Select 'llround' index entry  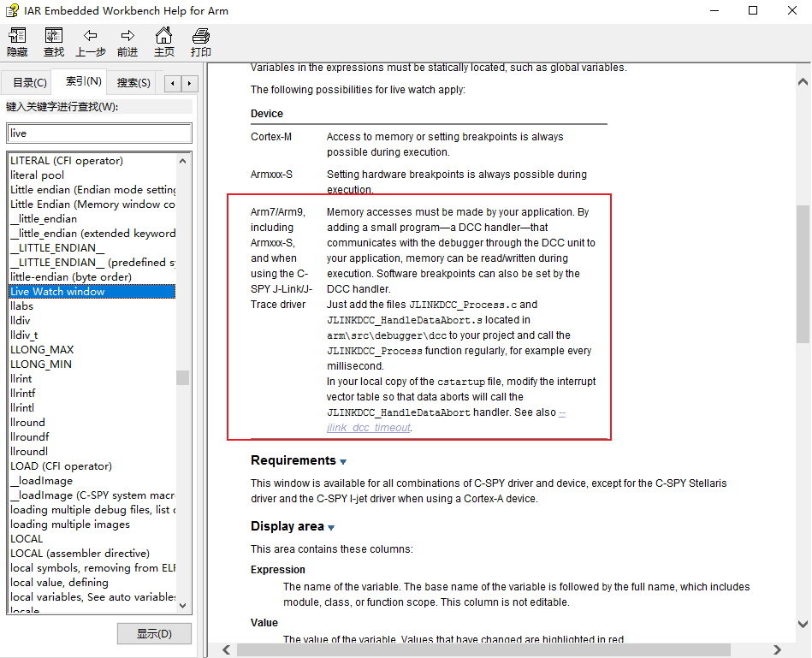pyautogui.click(x=27, y=423)
